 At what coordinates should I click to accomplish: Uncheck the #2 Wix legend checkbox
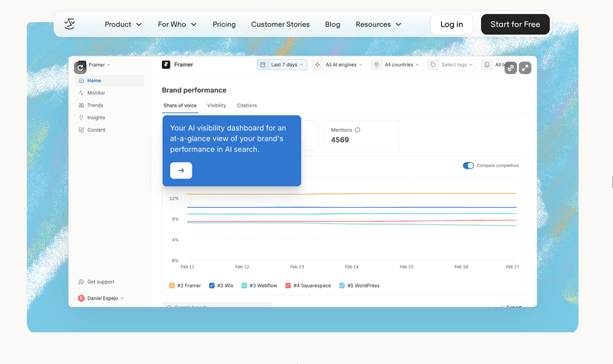click(x=212, y=286)
